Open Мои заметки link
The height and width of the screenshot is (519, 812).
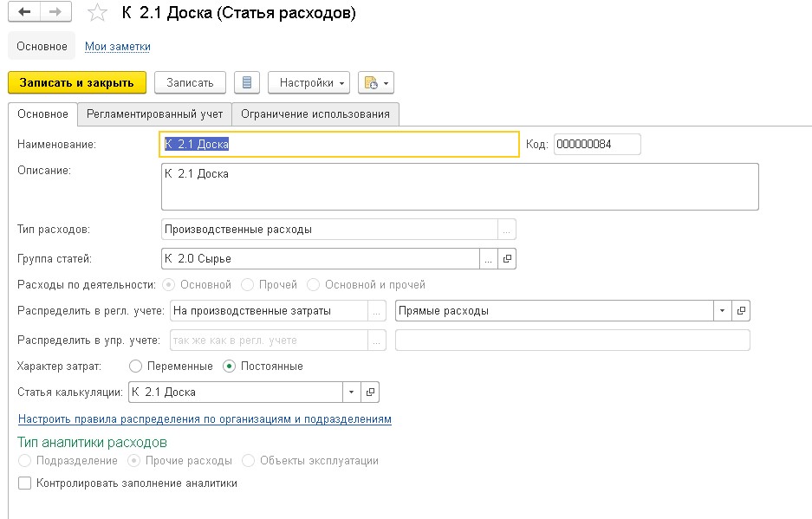point(118,46)
